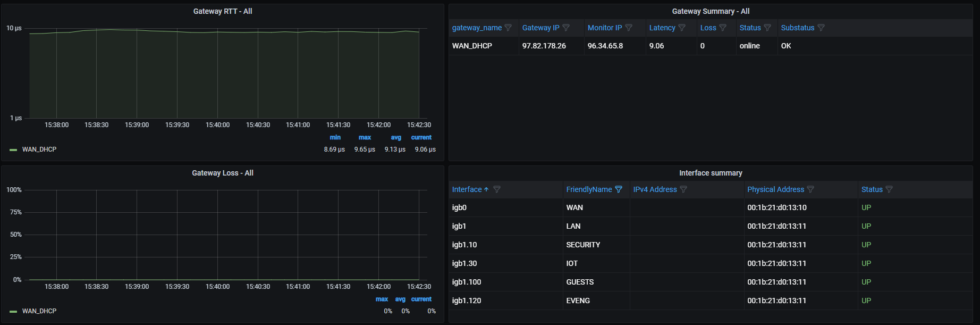
Task: Click filter icon next to gateway_name column
Action: coord(508,28)
